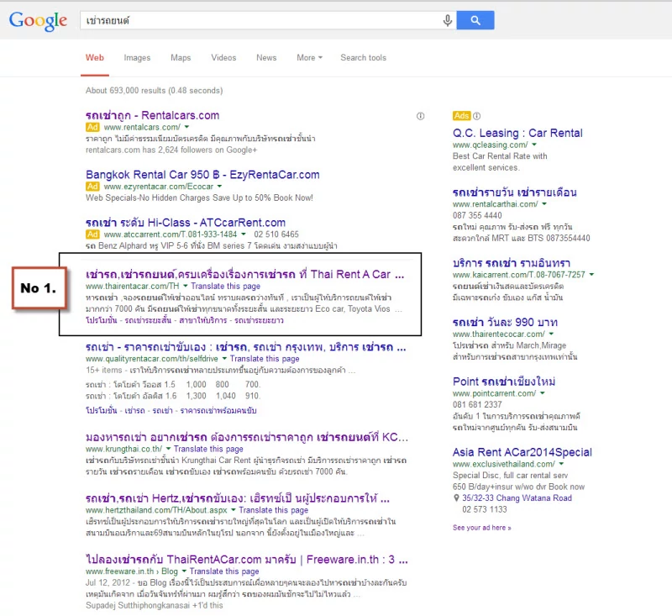Open the www.rentalcarthai.com ad title
672x616 pixels.
[x=514, y=192]
